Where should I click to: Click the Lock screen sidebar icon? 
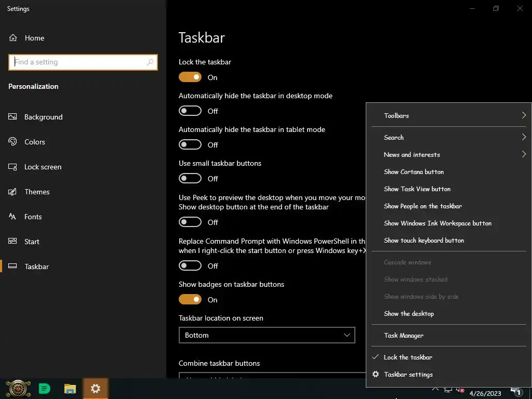point(12,167)
